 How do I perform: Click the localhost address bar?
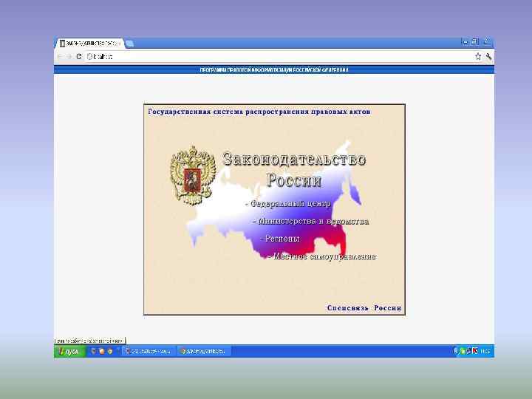[x=279, y=57]
